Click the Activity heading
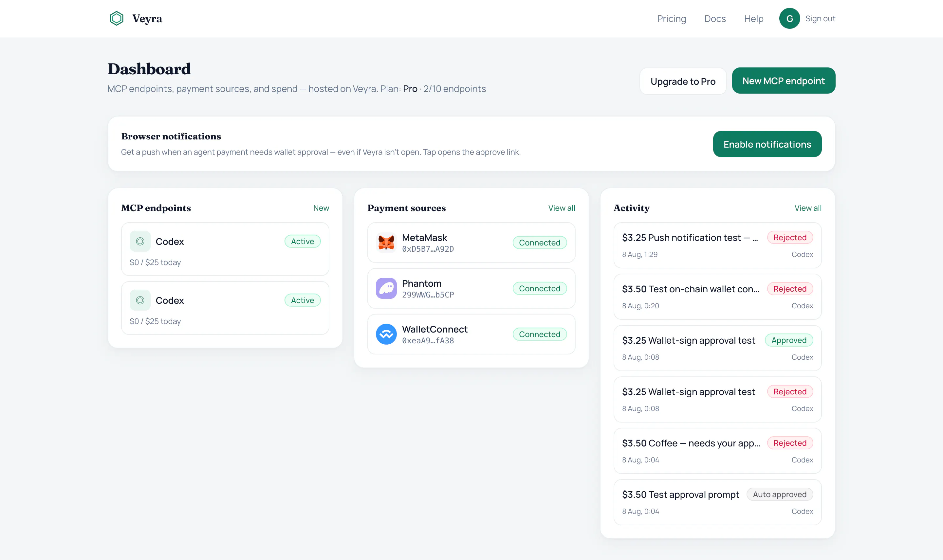 pyautogui.click(x=632, y=208)
